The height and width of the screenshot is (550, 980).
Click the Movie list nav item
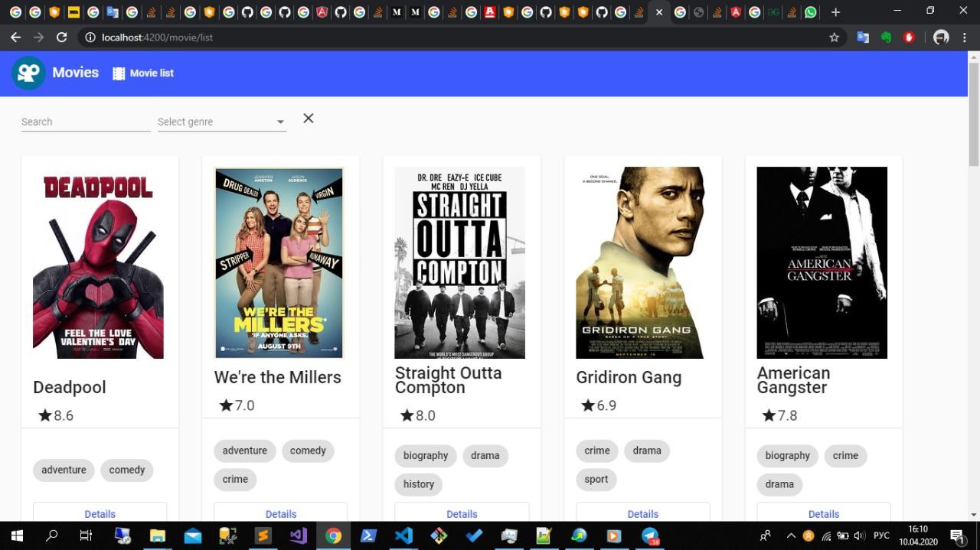pos(143,73)
